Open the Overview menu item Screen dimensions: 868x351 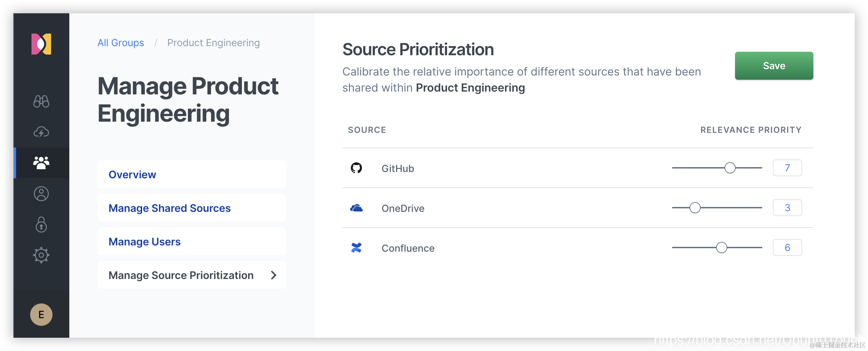tap(132, 174)
